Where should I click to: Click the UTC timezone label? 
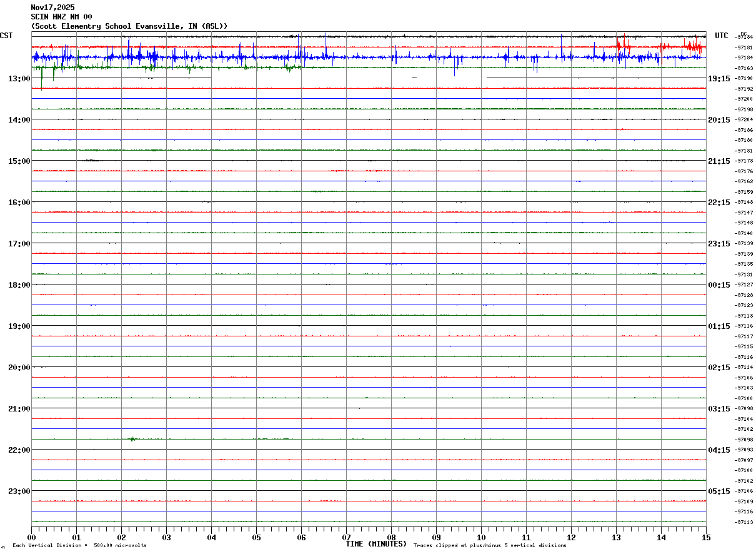(x=722, y=36)
